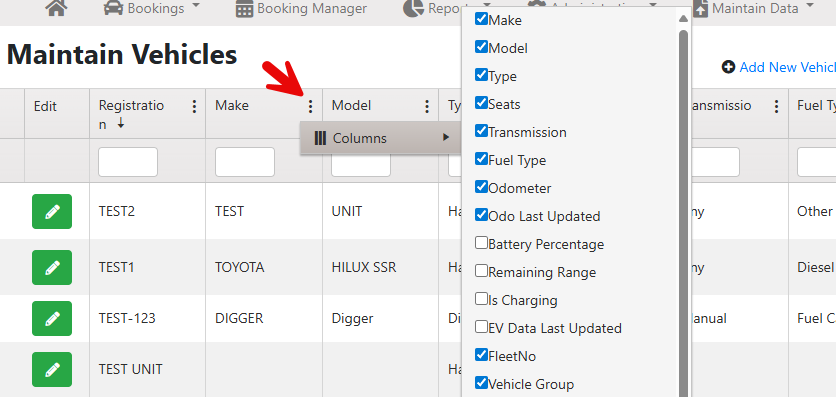Uncheck the Seats column checkbox

pos(481,103)
